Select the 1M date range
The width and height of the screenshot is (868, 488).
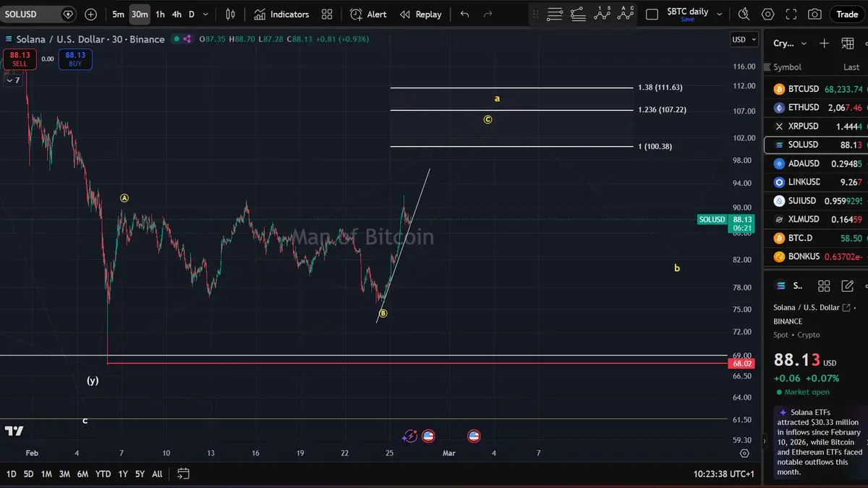click(46, 474)
